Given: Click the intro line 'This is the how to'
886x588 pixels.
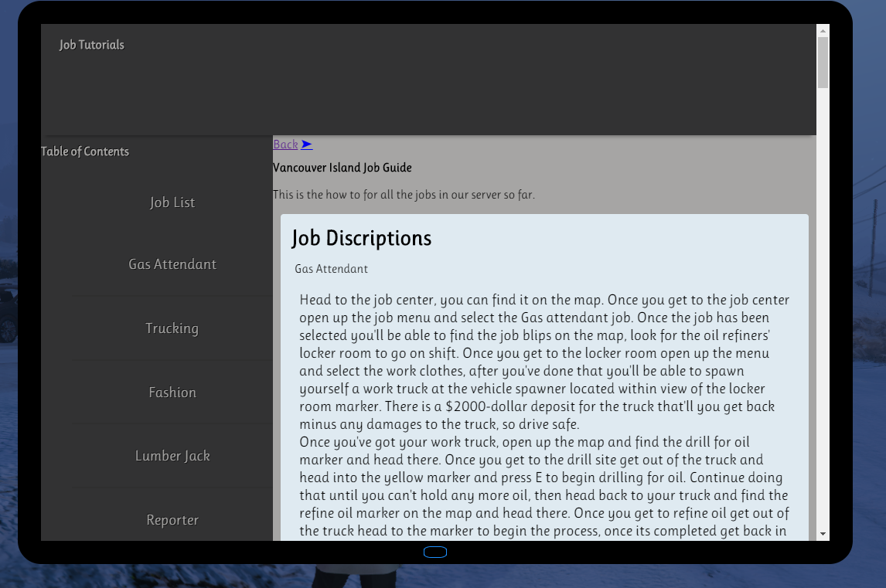Looking at the screenshot, I should point(404,195).
